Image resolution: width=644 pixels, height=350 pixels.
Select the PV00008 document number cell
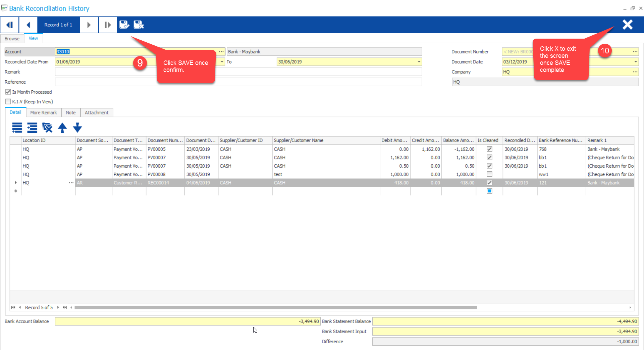pyautogui.click(x=165, y=174)
